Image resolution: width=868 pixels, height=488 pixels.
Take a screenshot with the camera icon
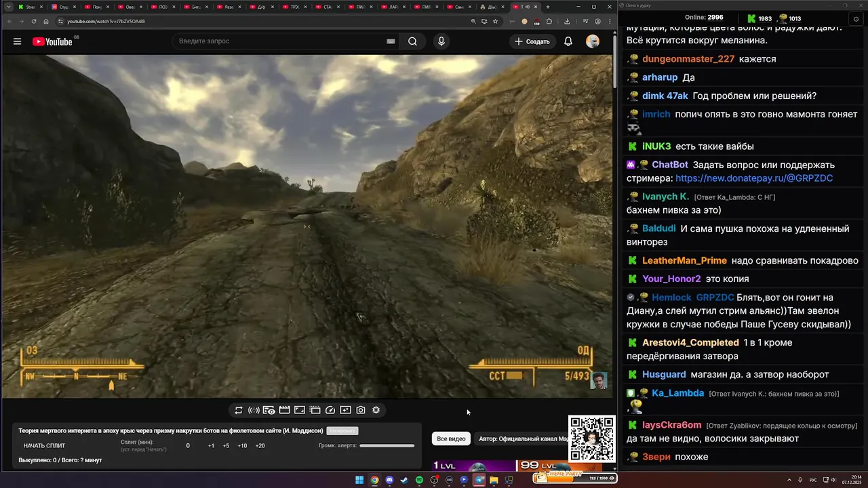(x=361, y=410)
